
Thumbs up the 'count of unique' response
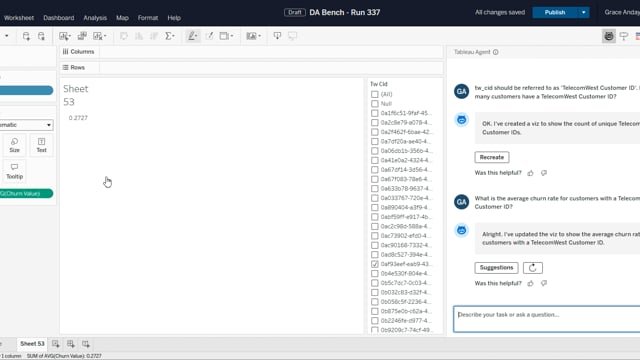coord(530,173)
